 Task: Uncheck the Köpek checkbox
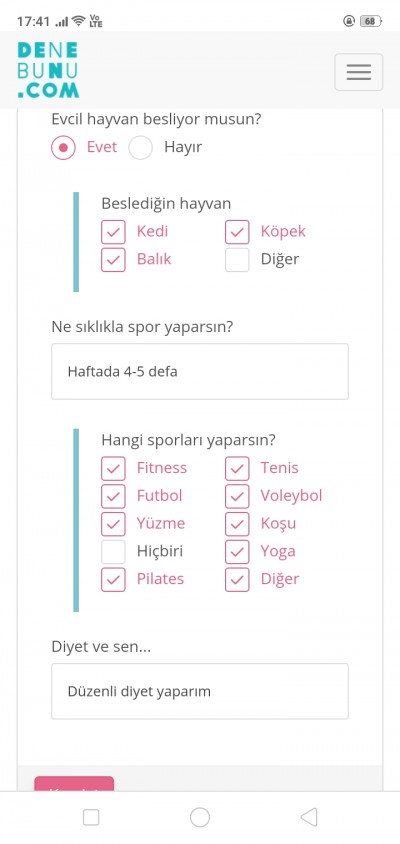pos(237,232)
